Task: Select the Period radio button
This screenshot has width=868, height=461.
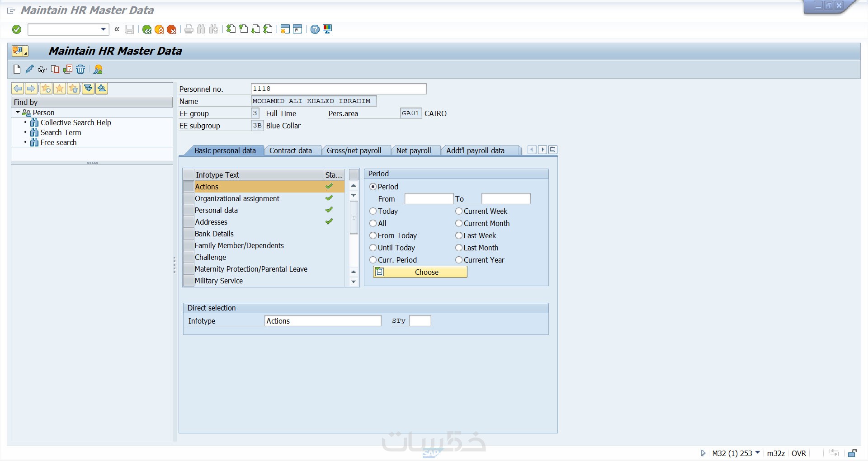Action: (x=373, y=187)
